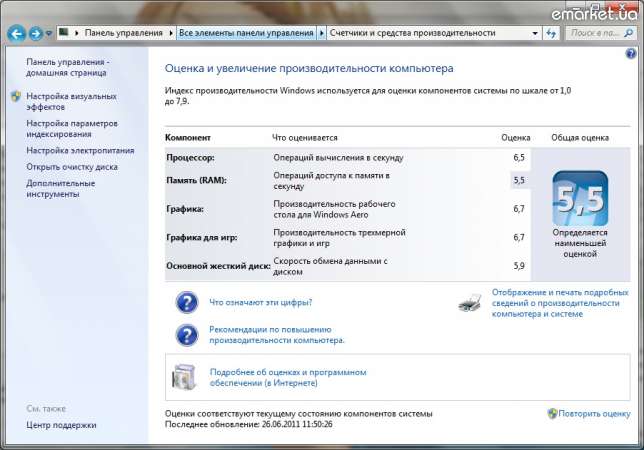Click the Control Panel icon in address bar

click(x=64, y=32)
